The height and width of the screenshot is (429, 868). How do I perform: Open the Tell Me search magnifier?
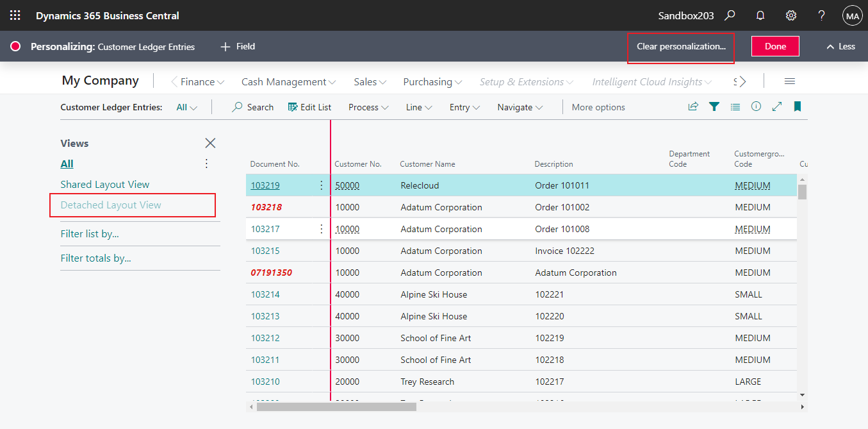[730, 15]
